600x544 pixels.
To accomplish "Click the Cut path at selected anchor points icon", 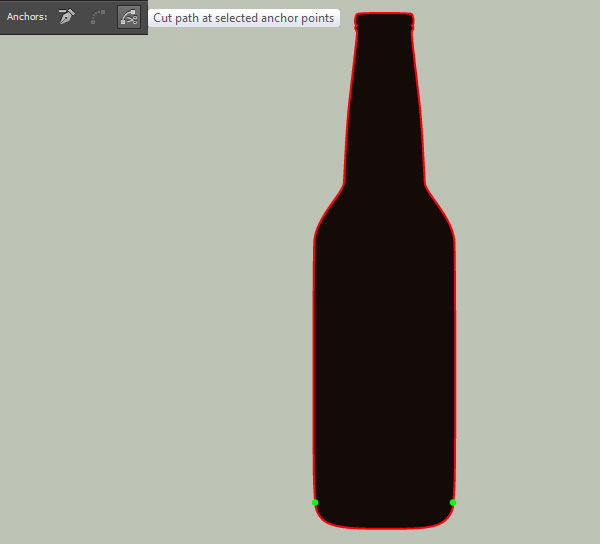I will pos(129,17).
